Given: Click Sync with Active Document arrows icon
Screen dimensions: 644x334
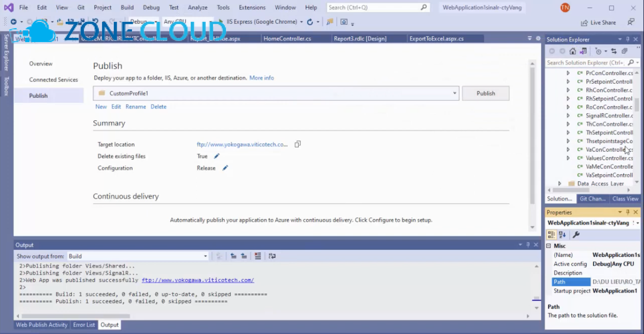Looking at the screenshot, I should (x=614, y=51).
